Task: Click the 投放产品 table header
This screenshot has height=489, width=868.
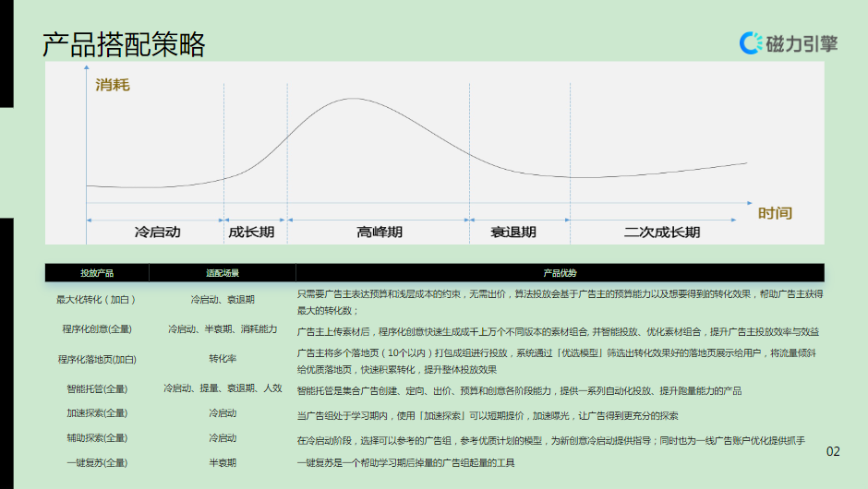Action: click(x=97, y=273)
